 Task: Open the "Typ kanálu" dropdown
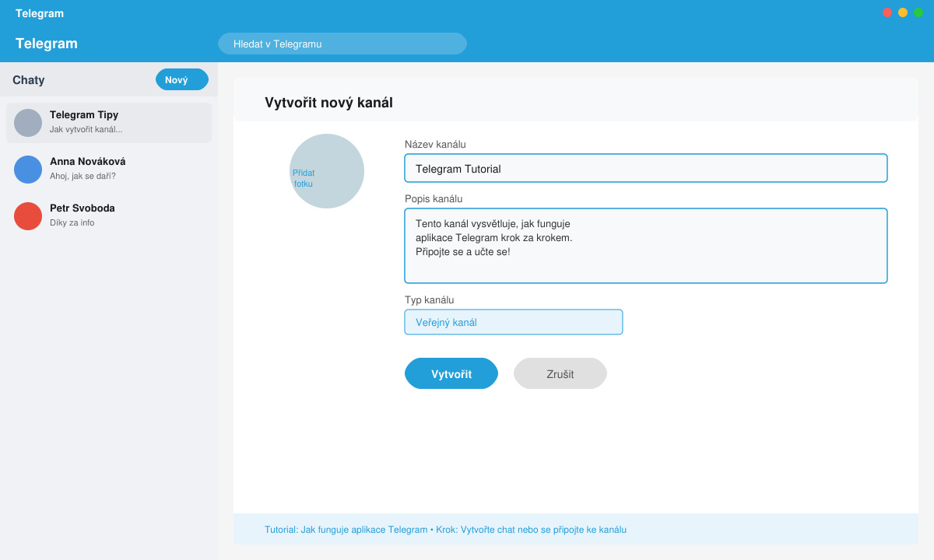tap(514, 322)
